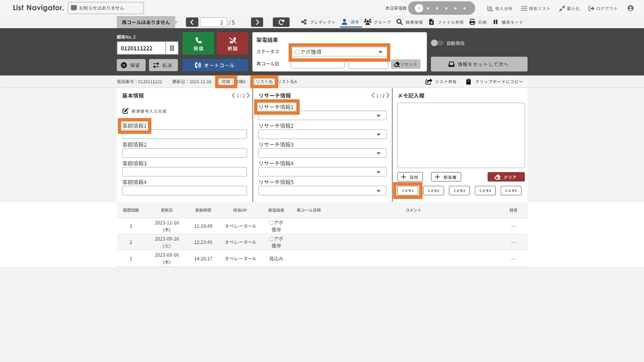Click the reload arrow icon in toolbar
This screenshot has width=644, height=362.
[x=281, y=22]
